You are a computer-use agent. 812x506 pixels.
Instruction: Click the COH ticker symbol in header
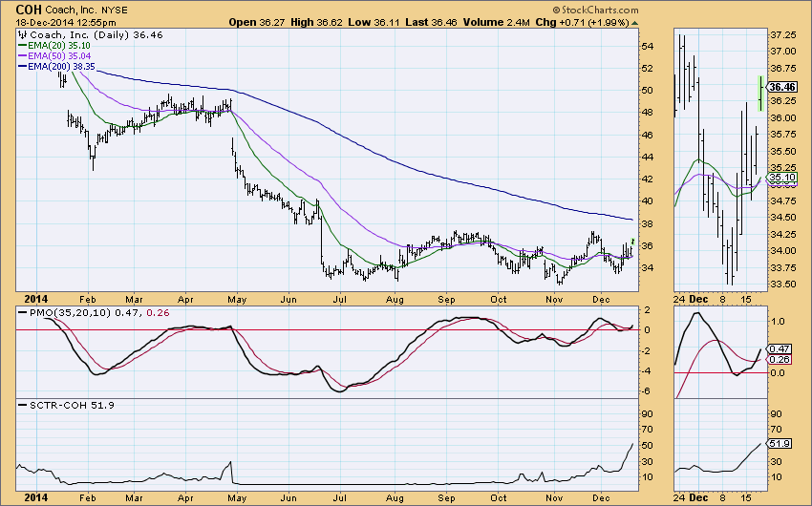tap(29, 9)
